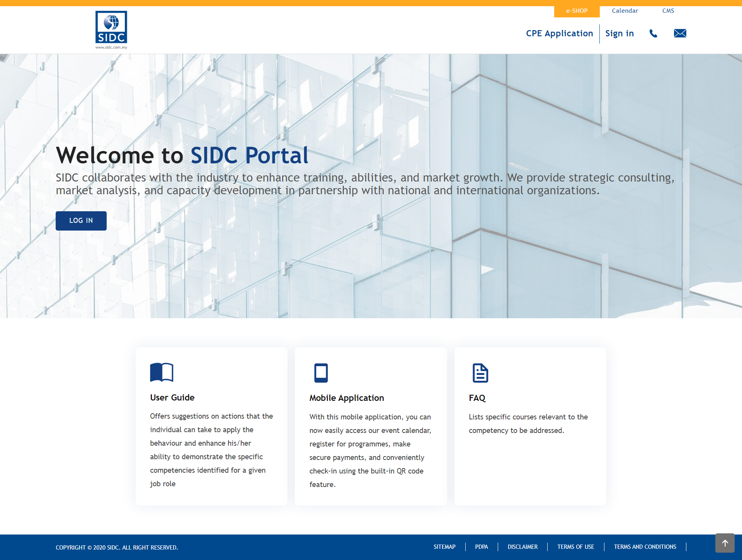The image size is (742, 560).
Task: Open the Mobile Application card heading
Action: 346,398
